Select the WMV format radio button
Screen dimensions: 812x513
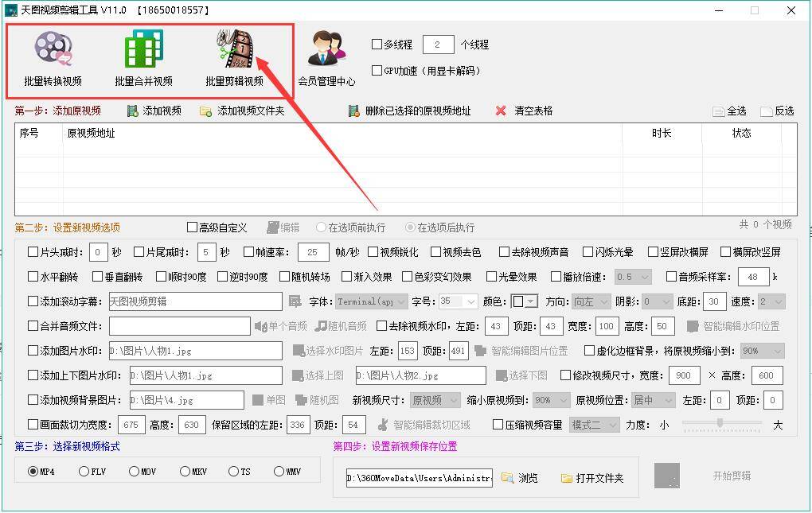pyautogui.click(x=279, y=471)
